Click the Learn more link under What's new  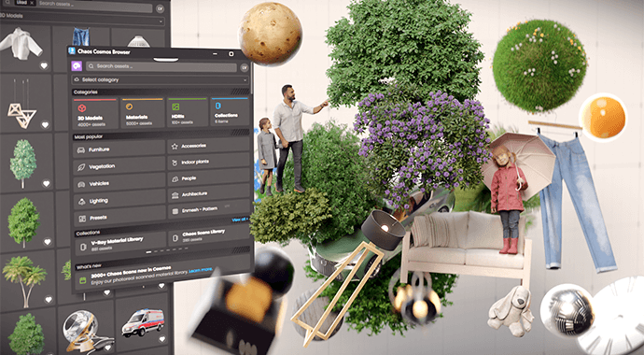(x=201, y=270)
